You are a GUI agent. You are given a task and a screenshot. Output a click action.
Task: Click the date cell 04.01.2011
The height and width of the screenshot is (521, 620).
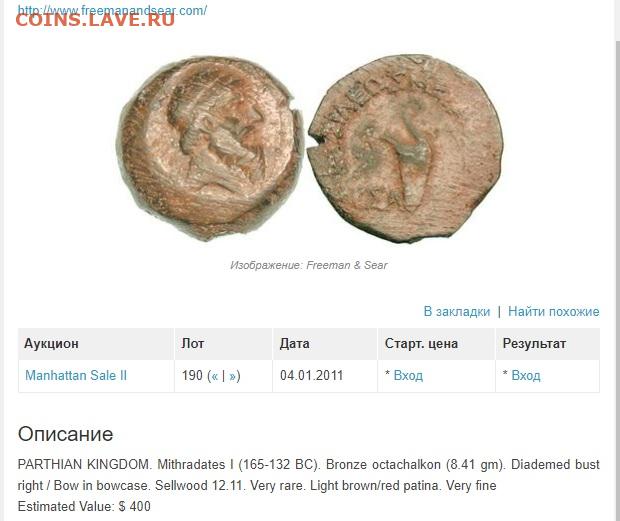(x=312, y=375)
